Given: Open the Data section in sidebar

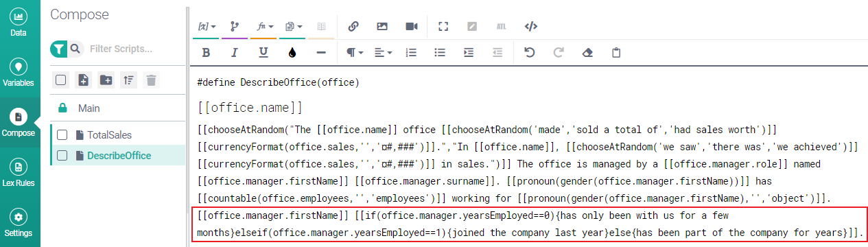Looking at the screenshot, I should (19, 21).
